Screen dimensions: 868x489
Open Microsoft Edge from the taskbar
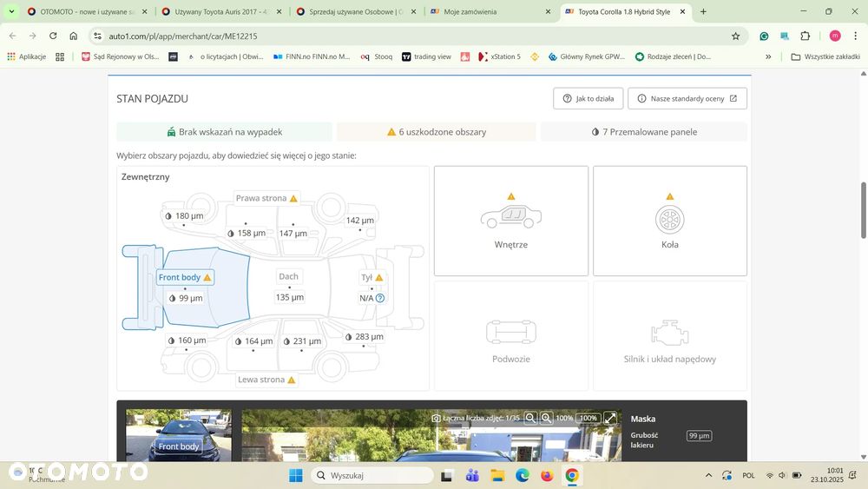coord(522,475)
